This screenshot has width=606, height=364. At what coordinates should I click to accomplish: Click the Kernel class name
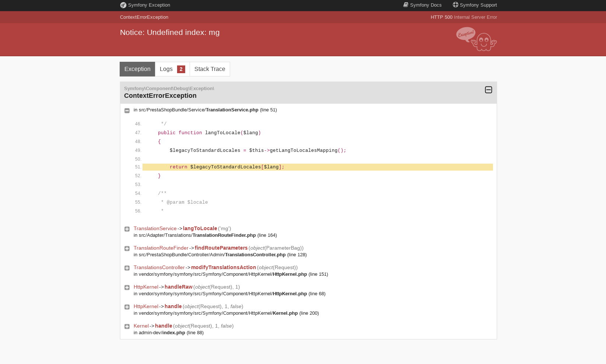(141, 326)
